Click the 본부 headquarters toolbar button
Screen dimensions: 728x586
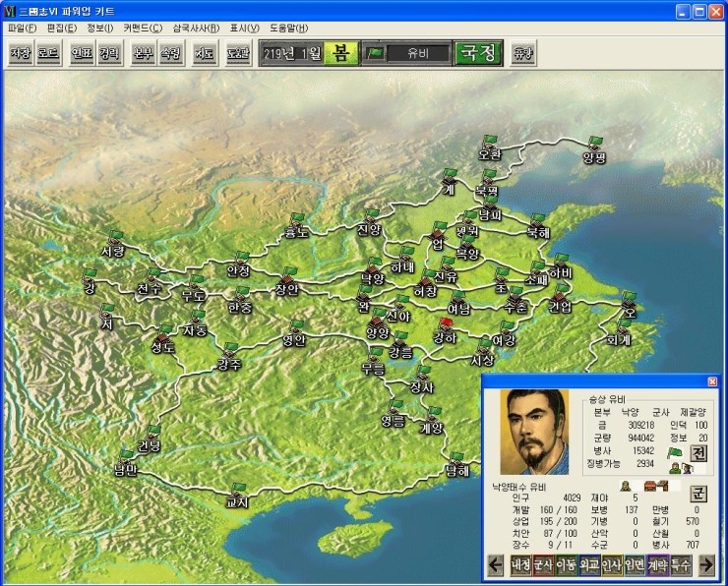click(143, 53)
